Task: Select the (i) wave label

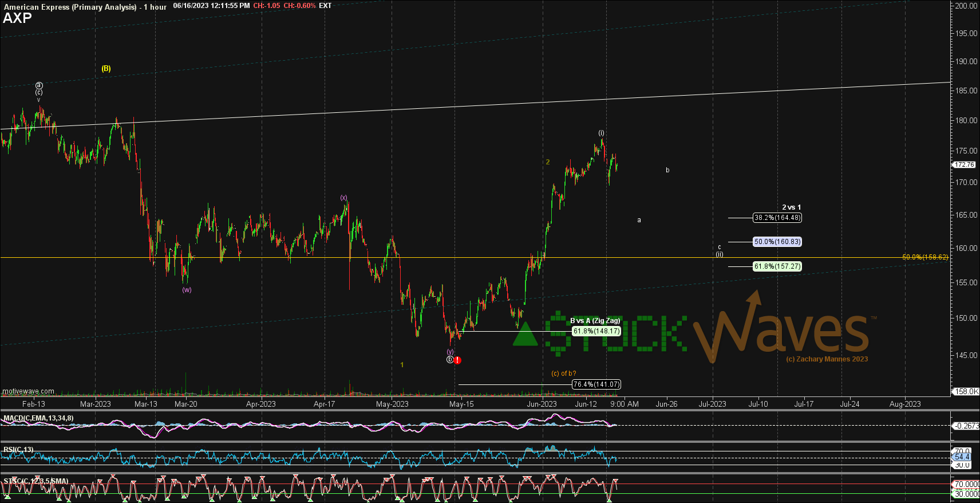Action: pos(601,133)
